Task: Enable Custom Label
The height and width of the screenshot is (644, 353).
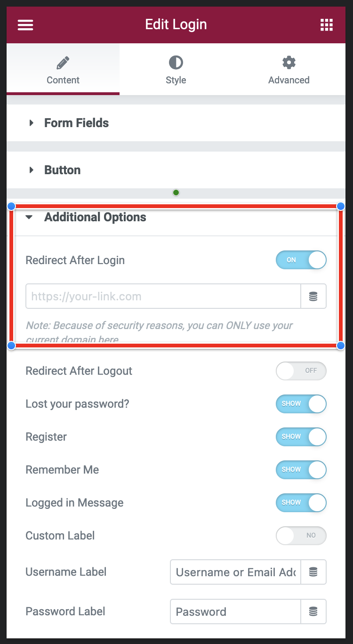Action: pyautogui.click(x=301, y=536)
